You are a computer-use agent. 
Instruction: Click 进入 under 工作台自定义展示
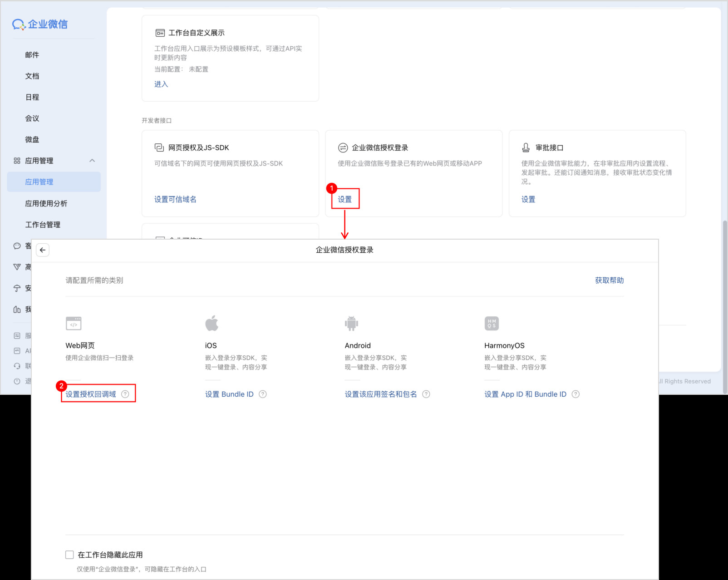point(161,84)
